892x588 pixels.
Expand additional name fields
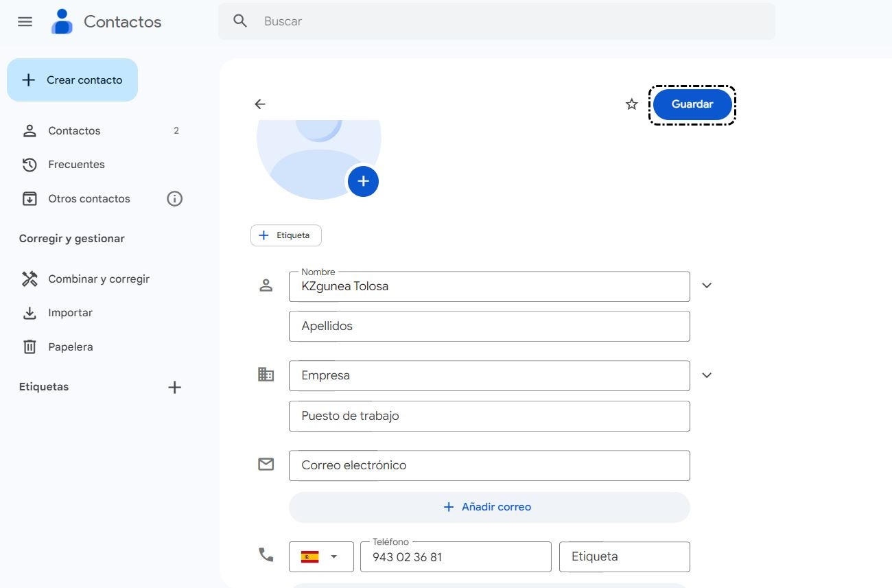pyautogui.click(x=707, y=285)
